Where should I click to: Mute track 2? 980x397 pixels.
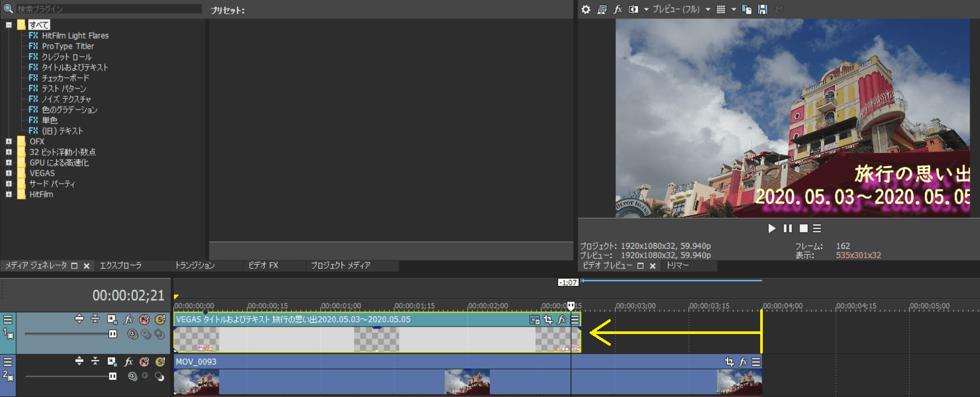point(144,362)
